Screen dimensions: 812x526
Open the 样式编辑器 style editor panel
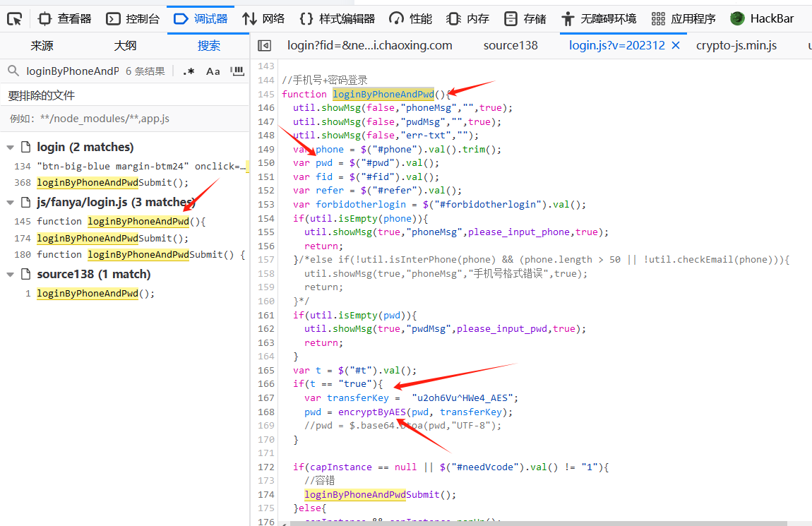pos(337,19)
